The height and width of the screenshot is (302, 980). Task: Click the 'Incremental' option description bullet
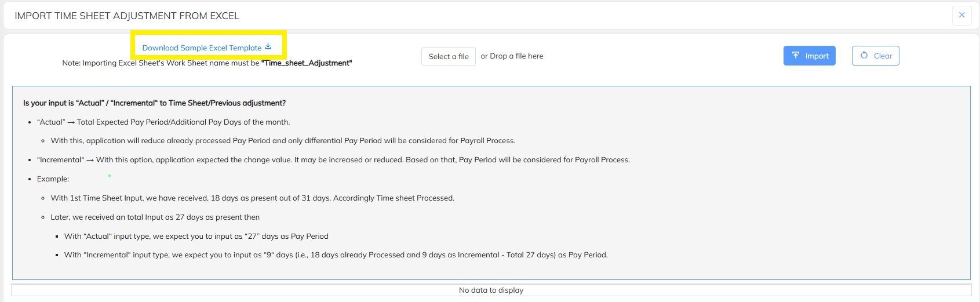point(333,160)
